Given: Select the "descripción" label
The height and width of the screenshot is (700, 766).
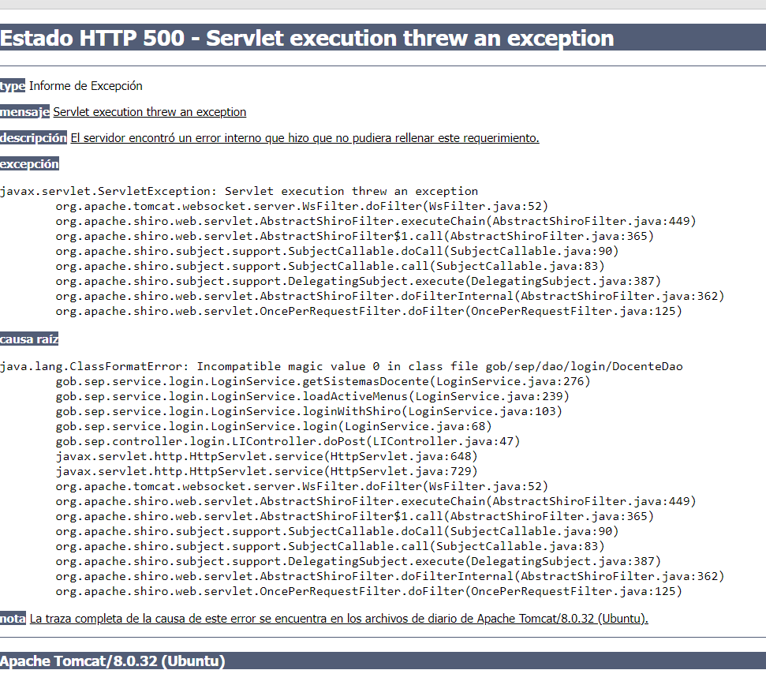Looking at the screenshot, I should 33,138.
